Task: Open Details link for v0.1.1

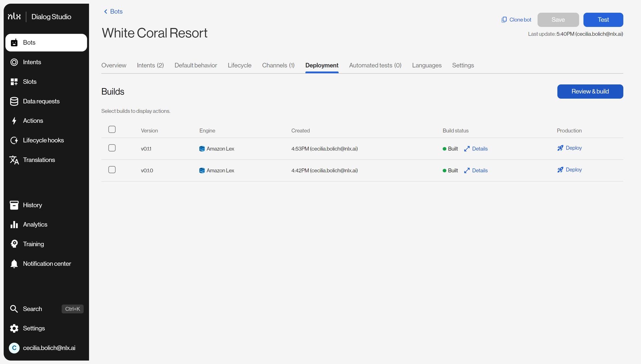Action: click(x=480, y=149)
